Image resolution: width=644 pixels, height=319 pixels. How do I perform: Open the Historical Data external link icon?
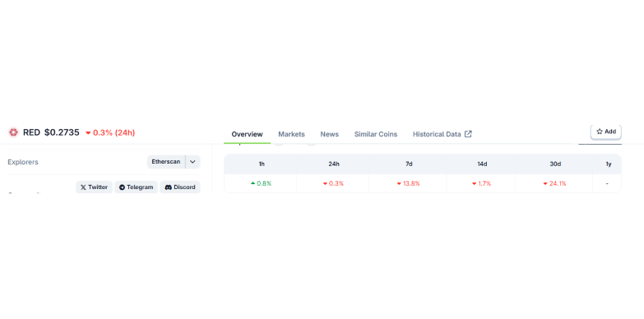pos(468,134)
